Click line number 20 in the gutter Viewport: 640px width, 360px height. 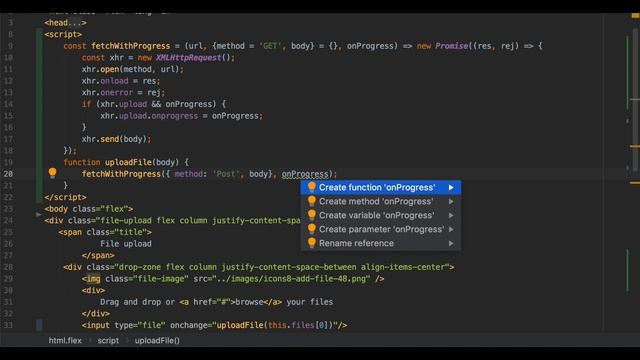click(x=8, y=174)
